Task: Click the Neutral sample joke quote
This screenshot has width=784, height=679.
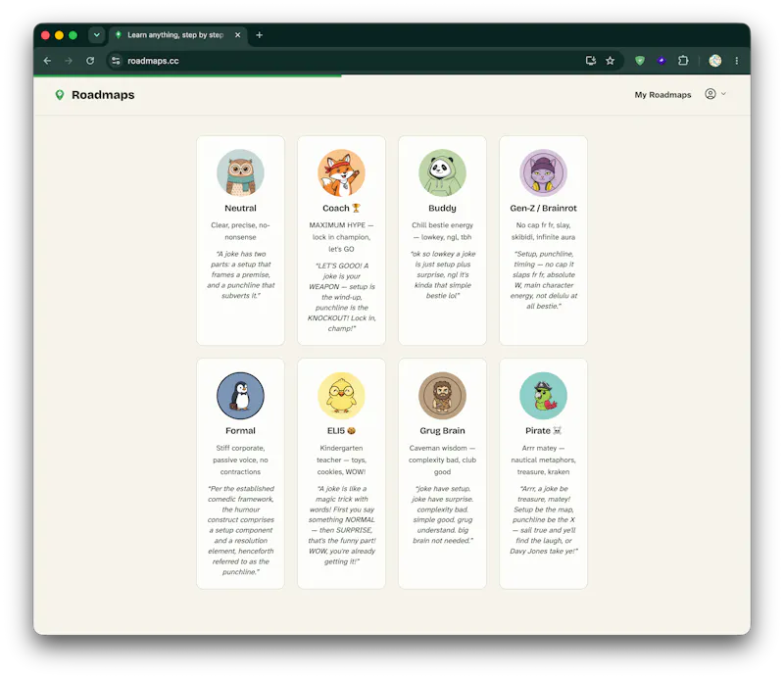Action: click(x=240, y=274)
